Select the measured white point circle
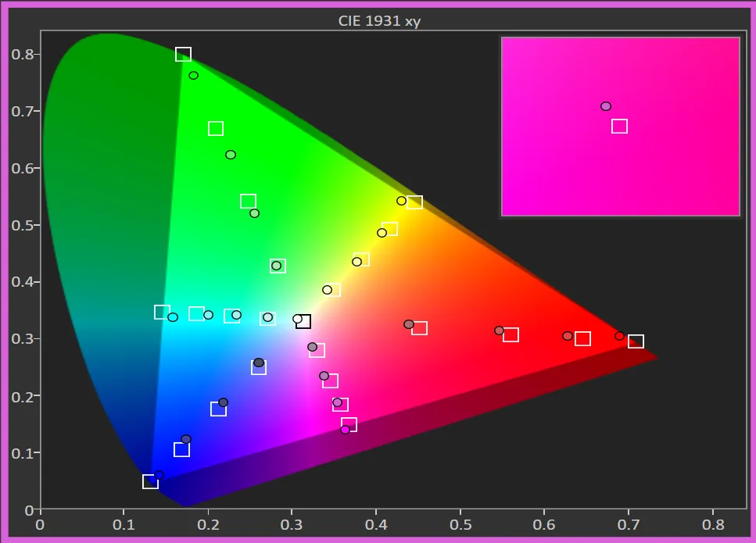 [x=297, y=319]
